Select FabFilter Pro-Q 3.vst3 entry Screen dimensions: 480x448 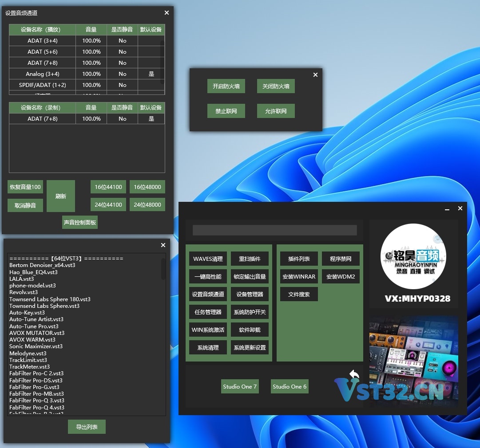pyautogui.click(x=37, y=400)
